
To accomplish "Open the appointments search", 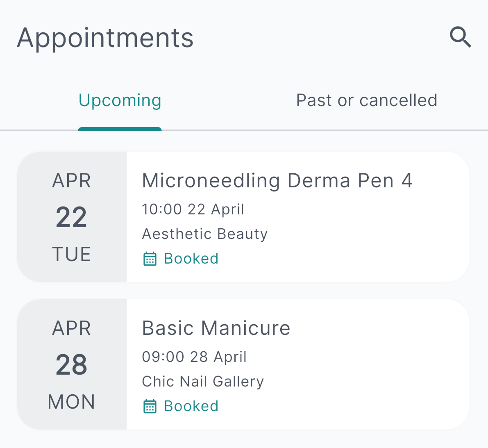I will [x=461, y=37].
